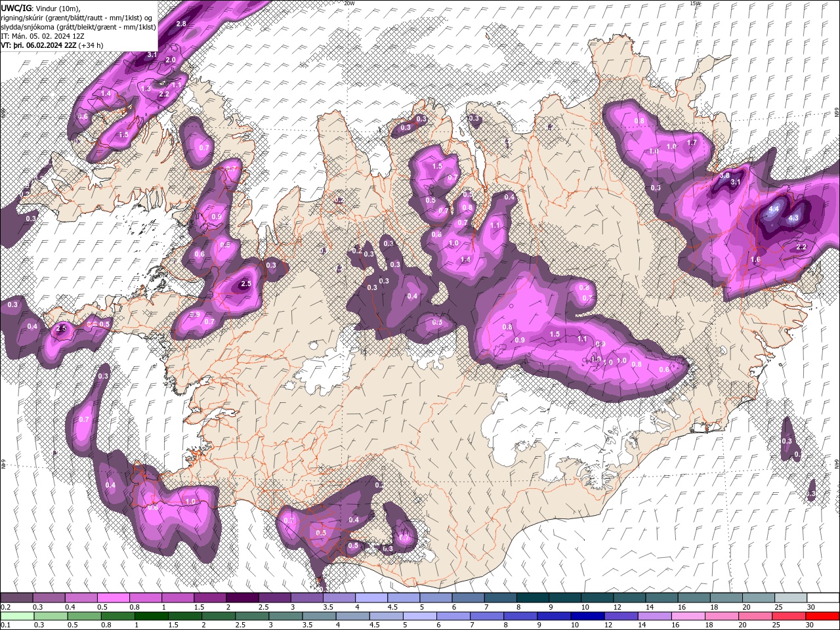Image resolution: width=840 pixels, height=630 pixels.
Task: Click the '30' label in top legend row
Action: (x=811, y=607)
